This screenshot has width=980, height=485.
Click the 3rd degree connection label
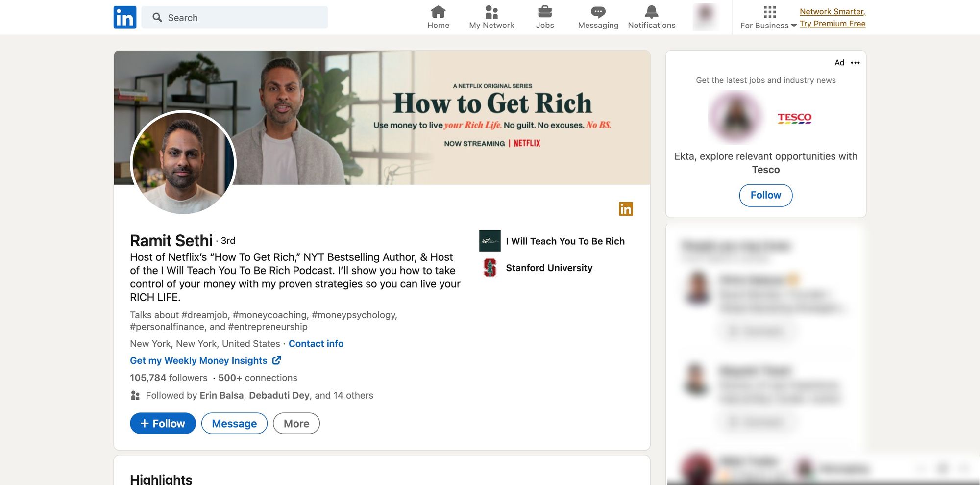228,241
